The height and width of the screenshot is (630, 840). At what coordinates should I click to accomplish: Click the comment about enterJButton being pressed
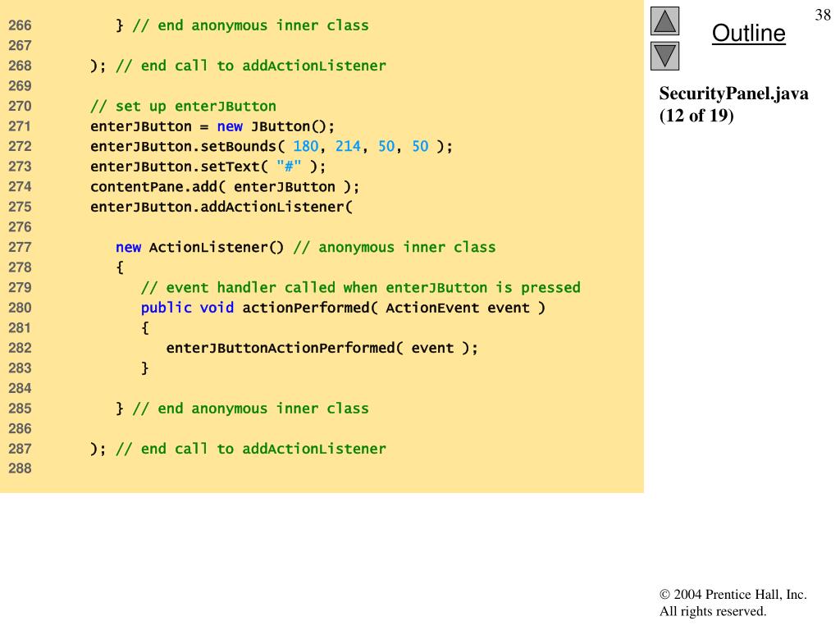(x=361, y=288)
